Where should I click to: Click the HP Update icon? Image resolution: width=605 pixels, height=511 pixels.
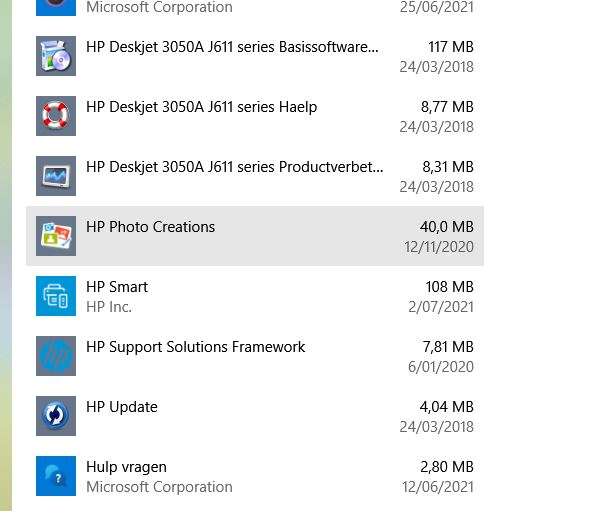pyautogui.click(x=56, y=416)
